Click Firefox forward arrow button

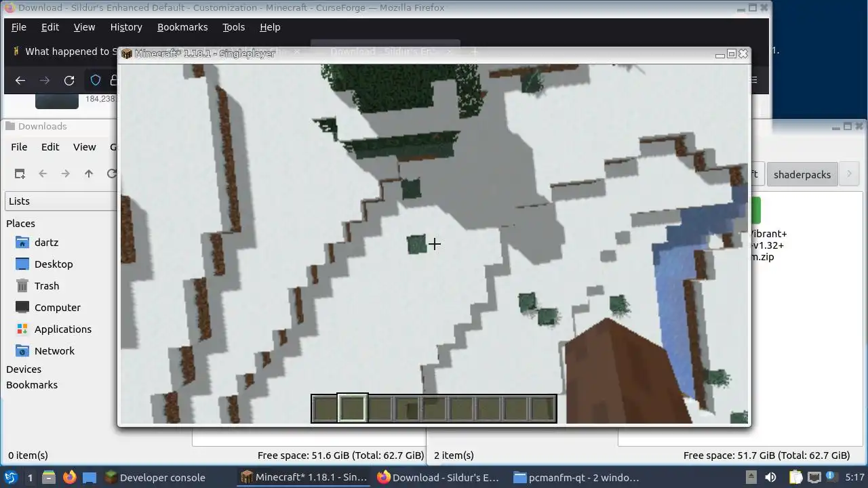pyautogui.click(x=45, y=81)
